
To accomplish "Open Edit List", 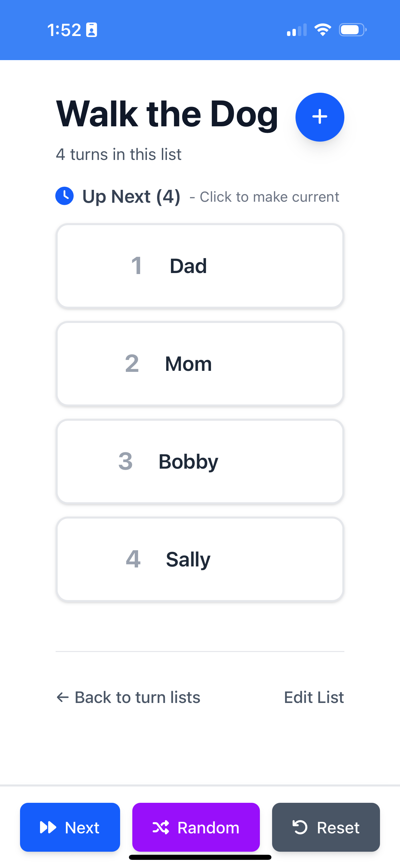I will [314, 697].
